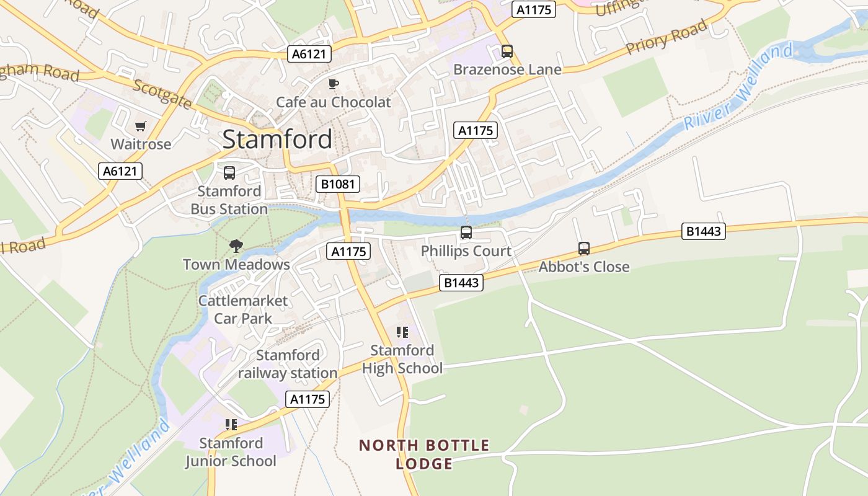The image size is (868, 496).
Task: Select the A1175 shield beside Stamford Junior School
Action: [x=308, y=399]
